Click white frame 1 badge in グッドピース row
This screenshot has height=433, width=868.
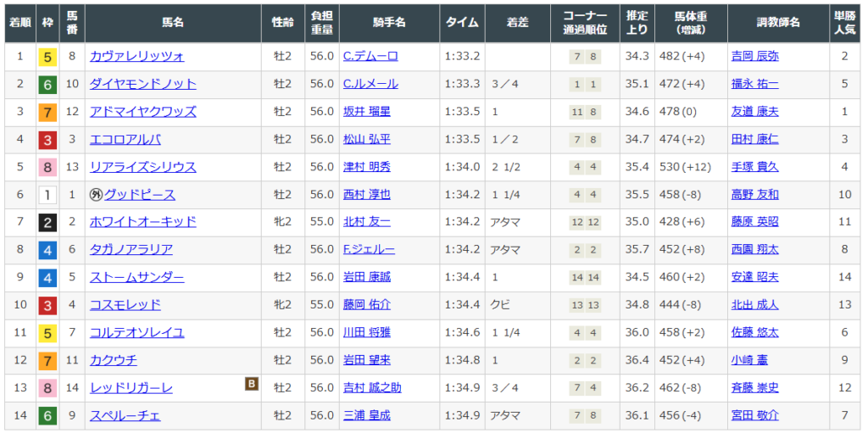click(x=47, y=195)
